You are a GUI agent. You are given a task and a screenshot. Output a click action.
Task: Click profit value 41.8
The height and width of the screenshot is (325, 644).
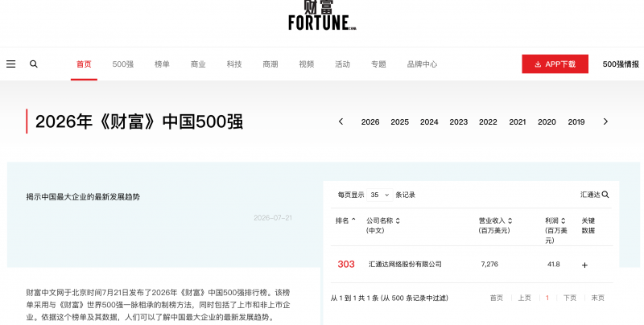(x=554, y=265)
